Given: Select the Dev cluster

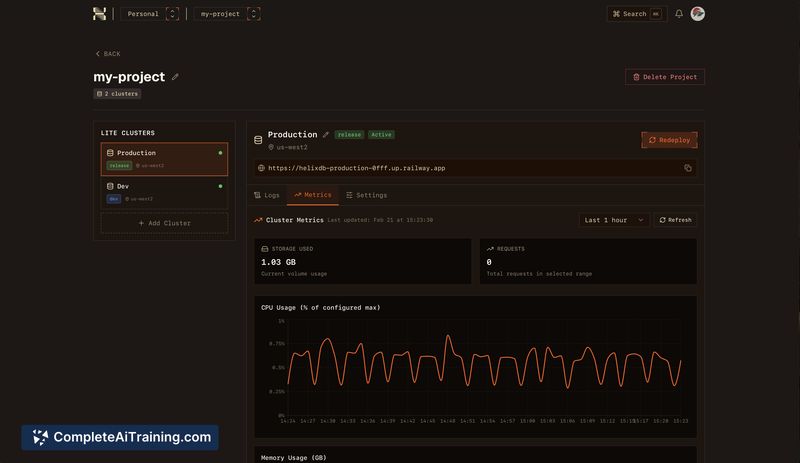Looking at the screenshot, I should [164, 191].
